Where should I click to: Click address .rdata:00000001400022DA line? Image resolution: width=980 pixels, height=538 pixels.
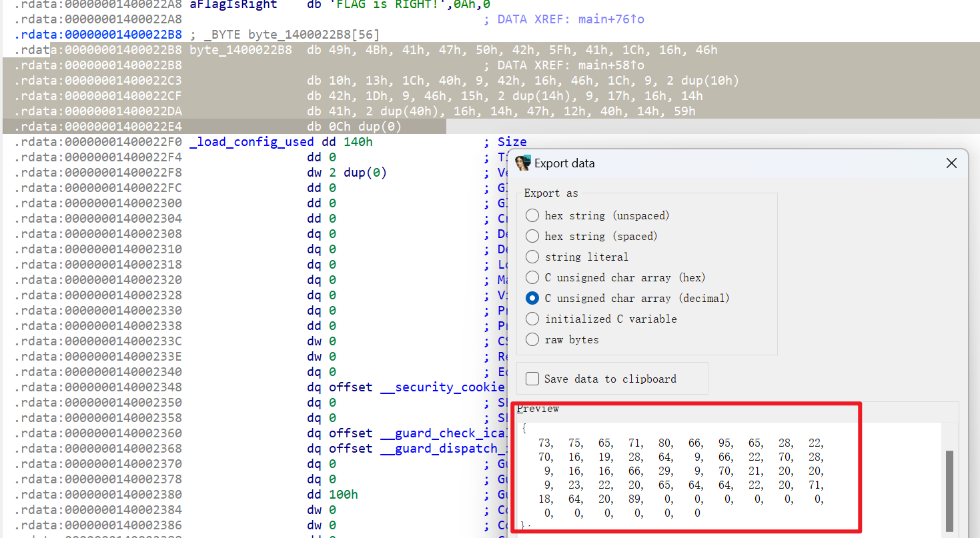[97, 111]
